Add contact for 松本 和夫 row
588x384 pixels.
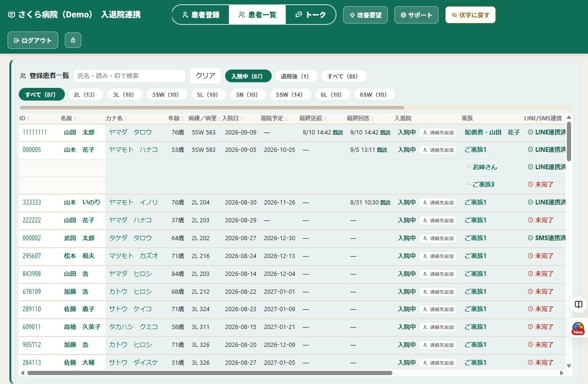[438, 256]
